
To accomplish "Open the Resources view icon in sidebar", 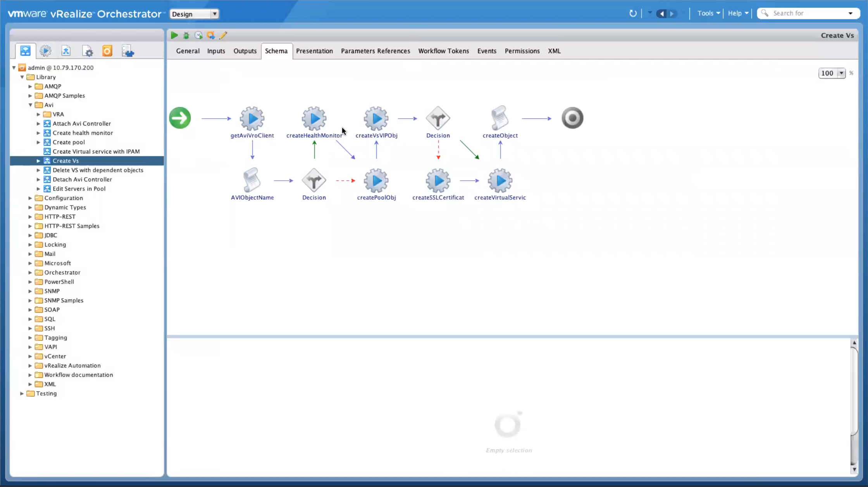I will pos(66,51).
